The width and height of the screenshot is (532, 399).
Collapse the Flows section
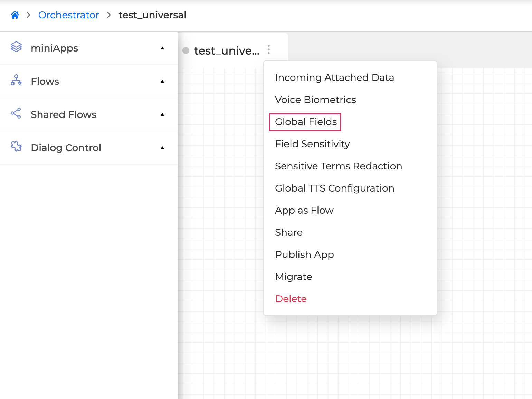(162, 82)
